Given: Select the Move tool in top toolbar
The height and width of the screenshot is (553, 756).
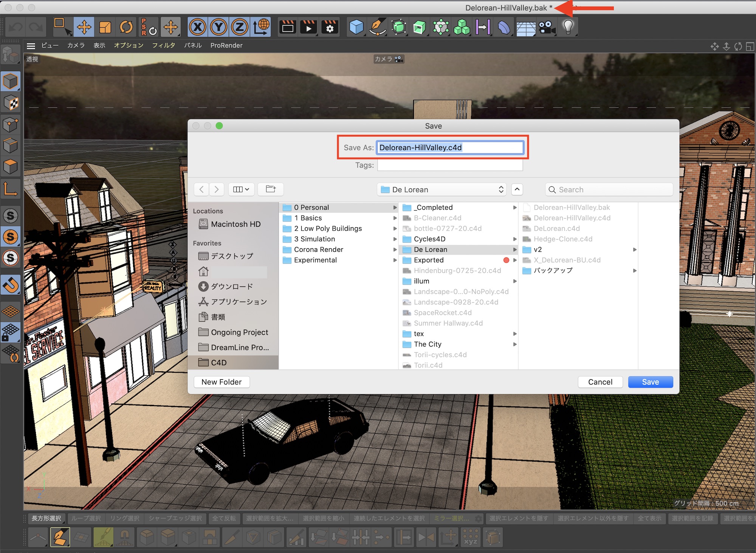Looking at the screenshot, I should click(84, 27).
